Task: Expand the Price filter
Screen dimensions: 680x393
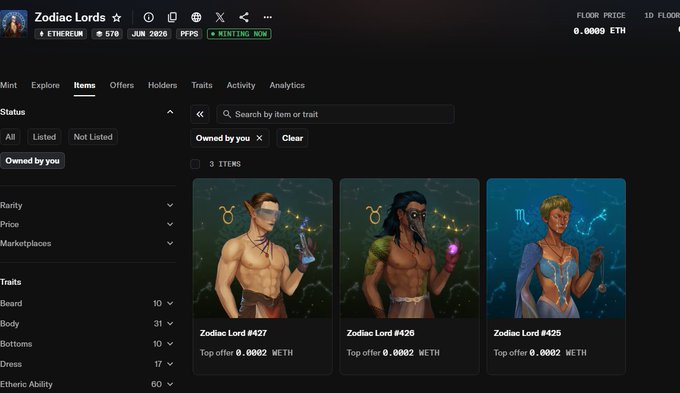Action: 87,224
